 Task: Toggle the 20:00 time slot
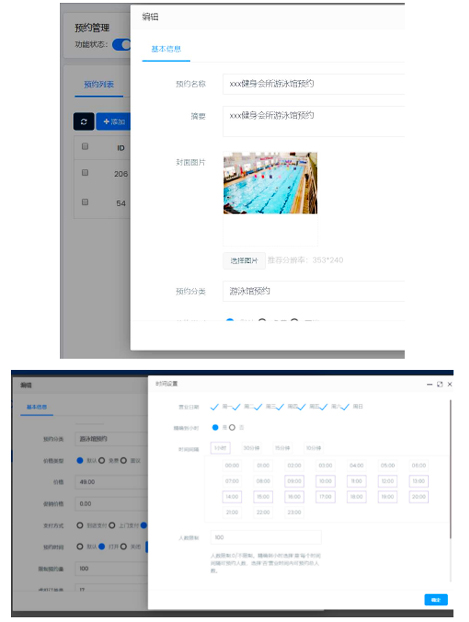[419, 497]
